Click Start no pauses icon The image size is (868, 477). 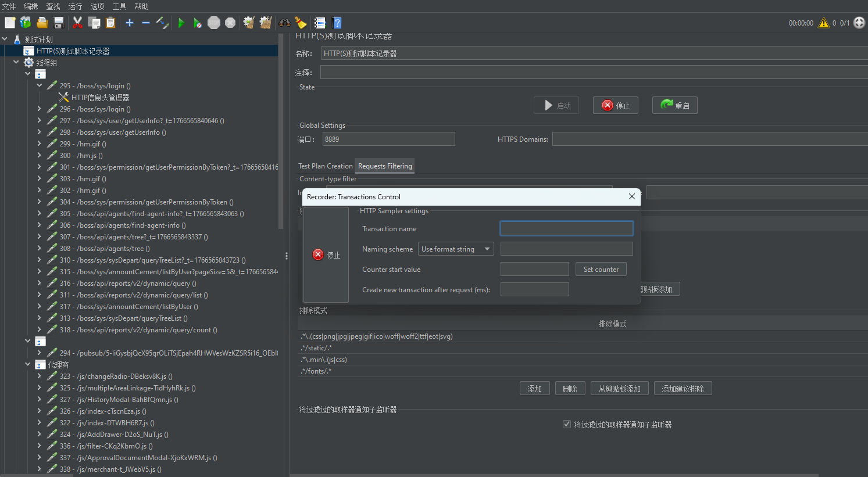pyautogui.click(x=198, y=23)
